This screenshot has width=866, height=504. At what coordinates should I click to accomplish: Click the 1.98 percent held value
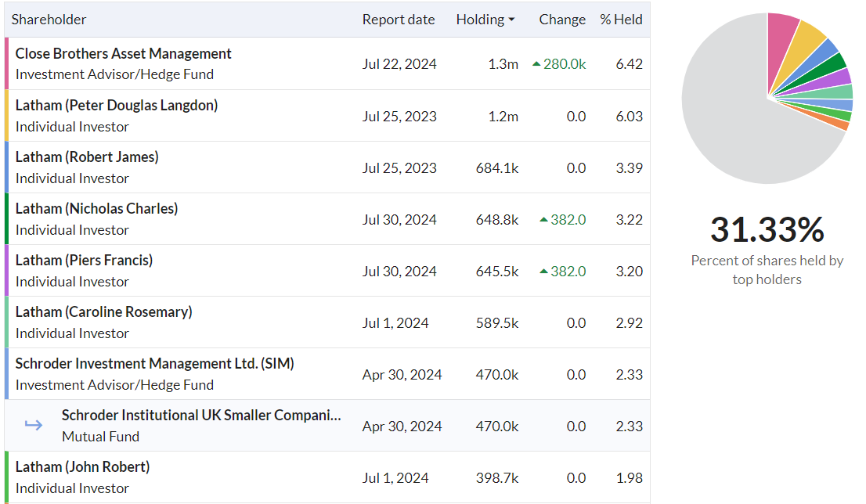629,478
